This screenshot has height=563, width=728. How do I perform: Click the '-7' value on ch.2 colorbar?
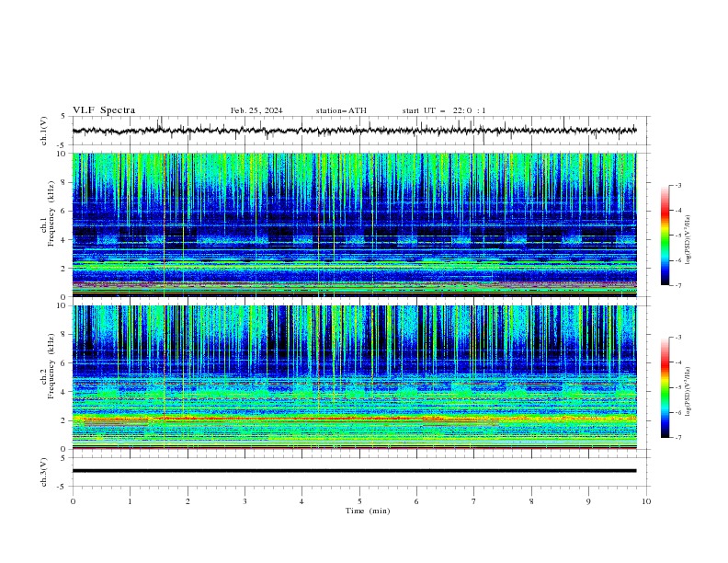coord(677,437)
